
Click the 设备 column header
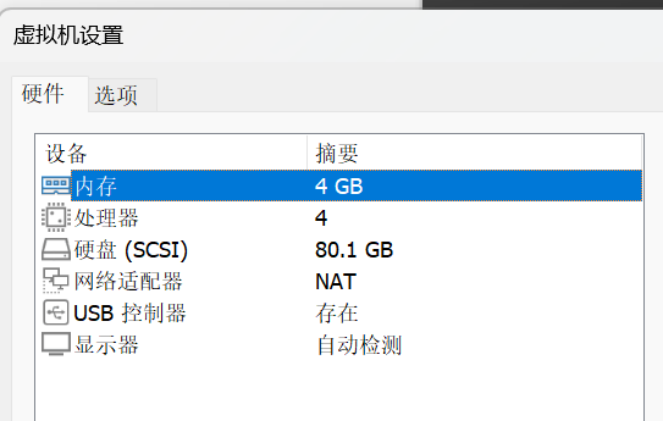tap(68, 153)
